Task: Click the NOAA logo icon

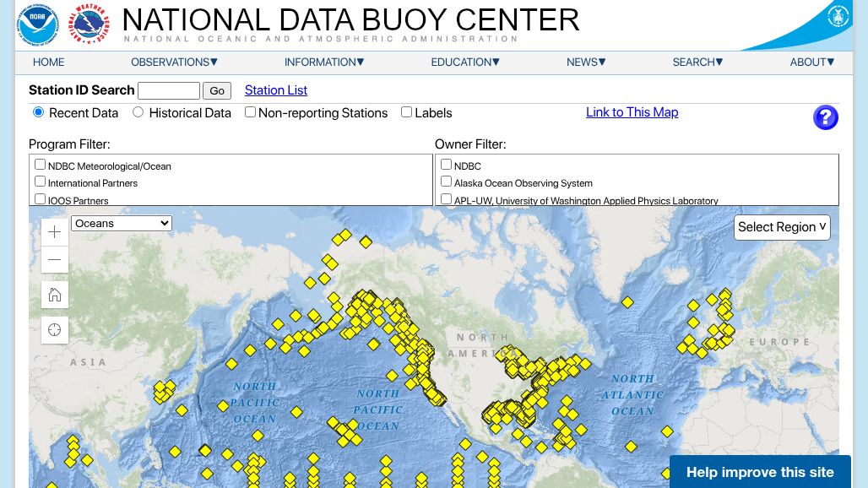Action: [38, 24]
